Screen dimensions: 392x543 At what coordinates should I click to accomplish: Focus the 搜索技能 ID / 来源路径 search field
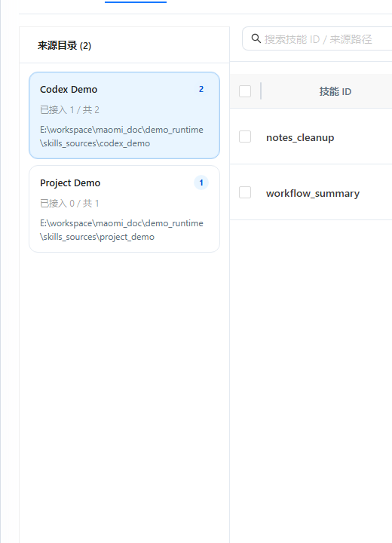(317, 38)
